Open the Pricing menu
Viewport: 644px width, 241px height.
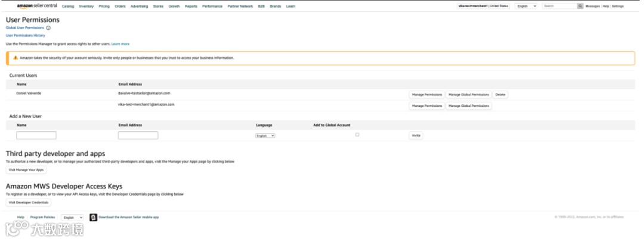coord(104,7)
